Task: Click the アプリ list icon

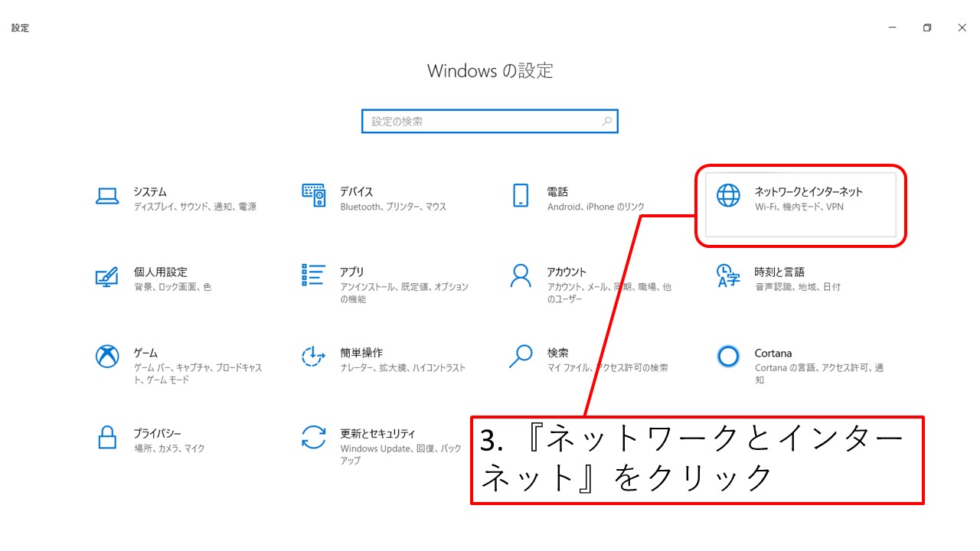Action: click(x=314, y=275)
